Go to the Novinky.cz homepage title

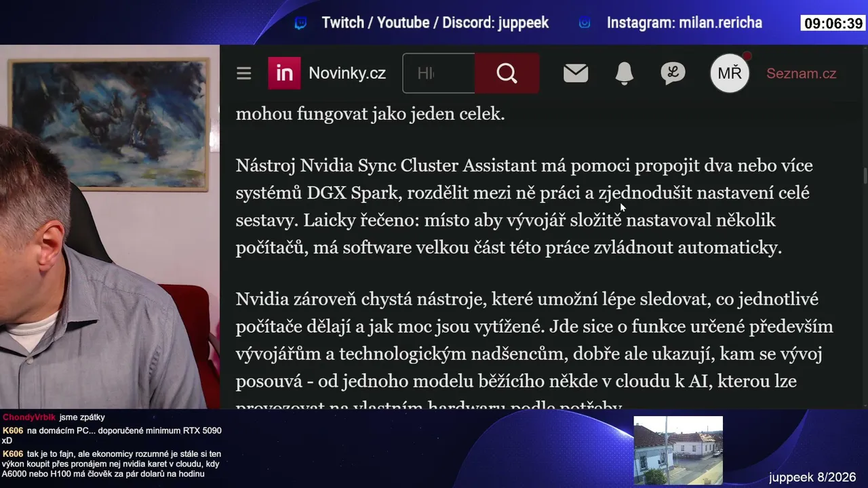click(x=347, y=73)
